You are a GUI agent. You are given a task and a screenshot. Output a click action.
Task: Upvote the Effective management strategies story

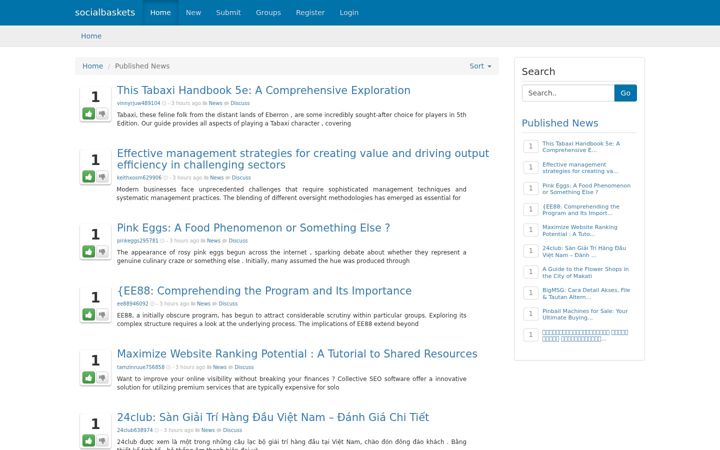[89, 176]
